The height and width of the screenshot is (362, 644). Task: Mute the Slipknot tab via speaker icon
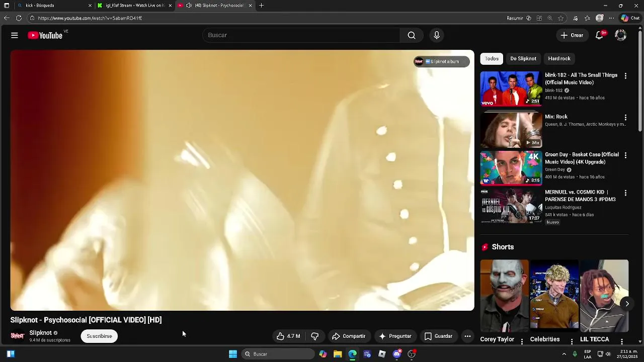[189, 6]
